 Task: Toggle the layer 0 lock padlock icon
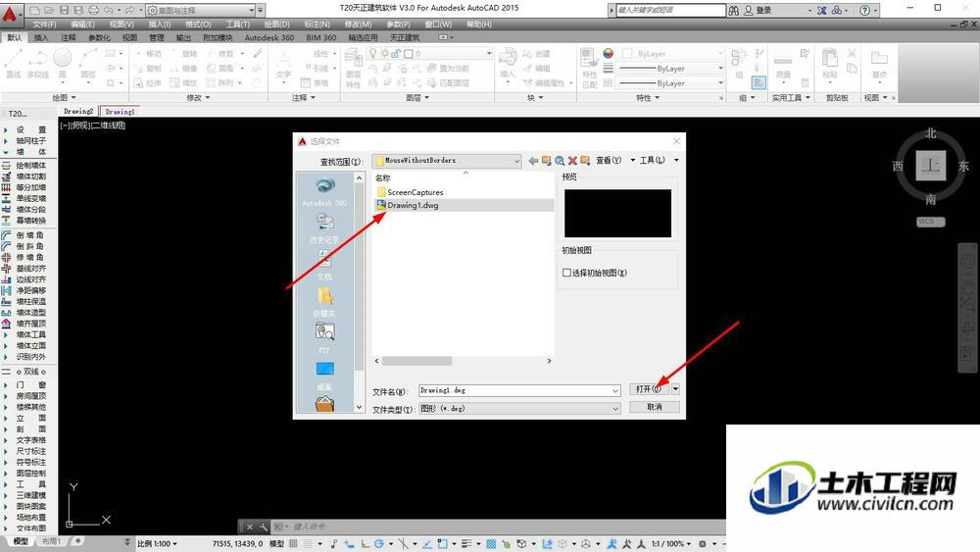pyautogui.click(x=396, y=53)
